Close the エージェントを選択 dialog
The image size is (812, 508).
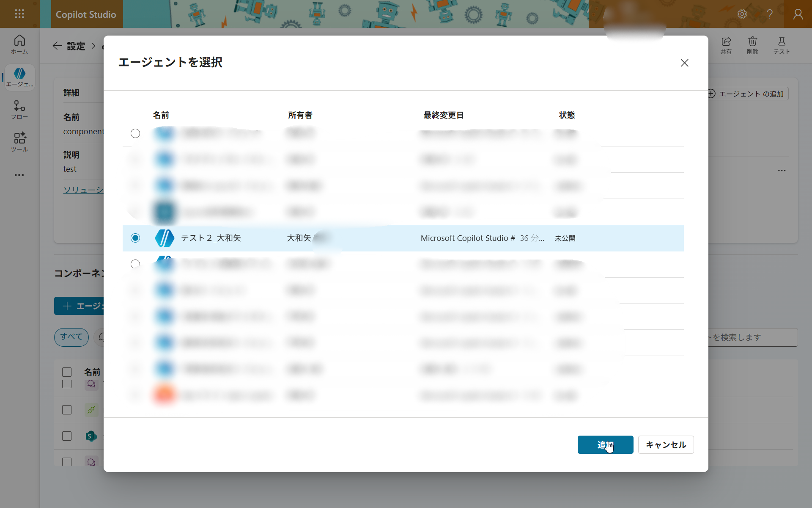pos(684,63)
